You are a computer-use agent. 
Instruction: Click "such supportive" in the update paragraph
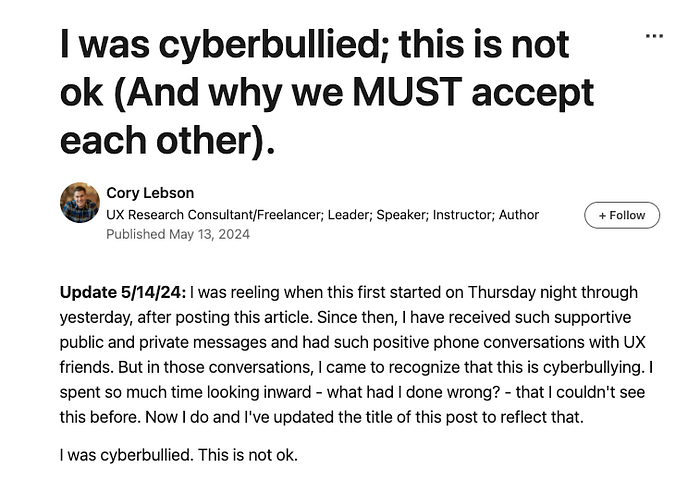[x=573, y=317]
